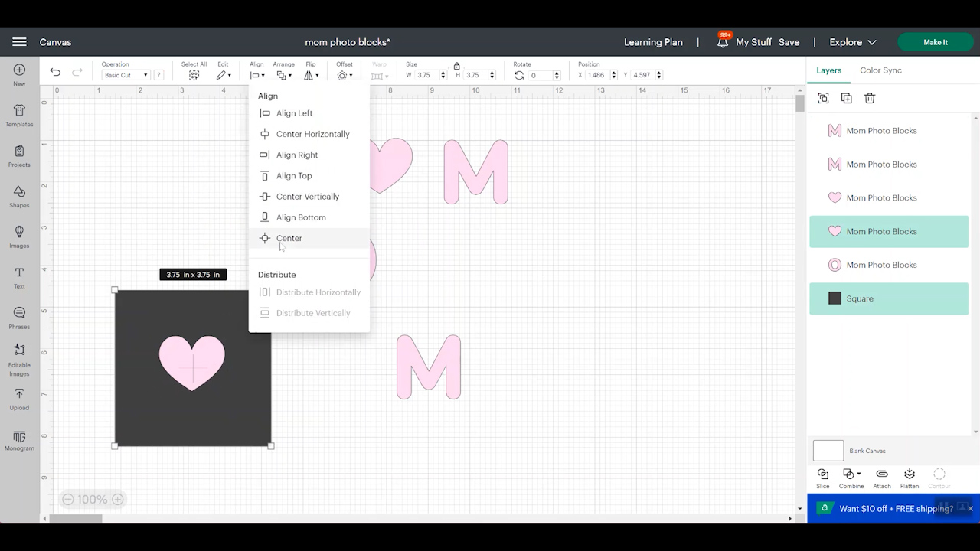Expand the Explore machine dropdown

(853, 42)
